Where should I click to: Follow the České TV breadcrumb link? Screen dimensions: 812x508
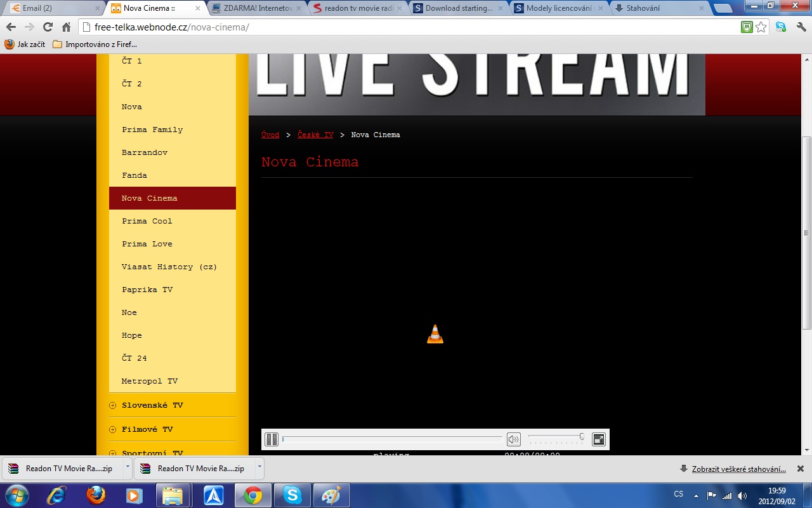[x=315, y=135]
